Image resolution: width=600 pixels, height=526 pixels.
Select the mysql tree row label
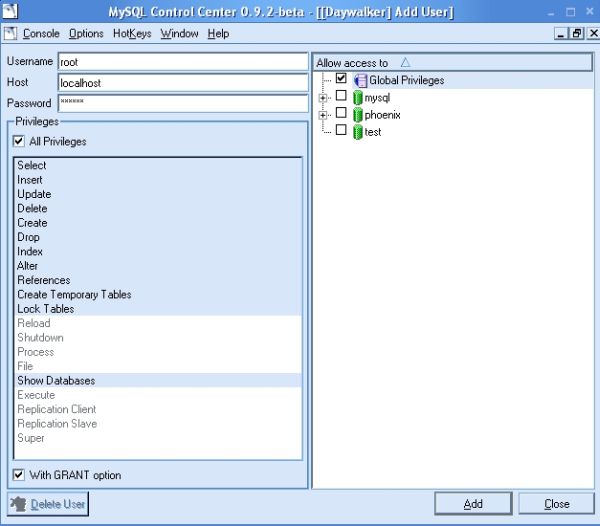point(377,98)
